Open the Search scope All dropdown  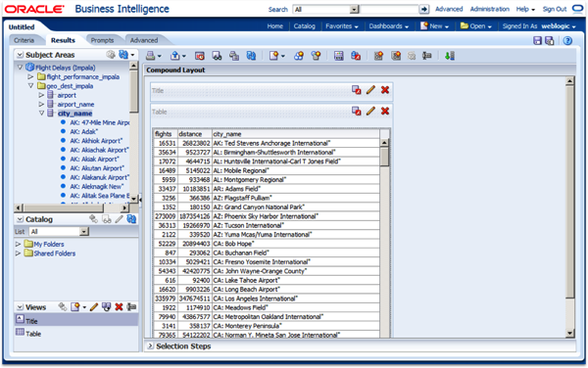pyautogui.click(x=355, y=10)
